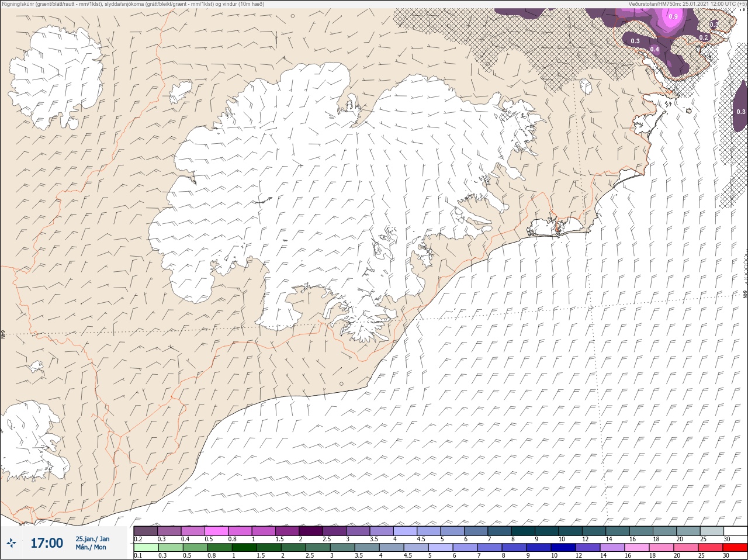Click the 0.3 value in the isolated offshore purple patch

click(x=740, y=112)
